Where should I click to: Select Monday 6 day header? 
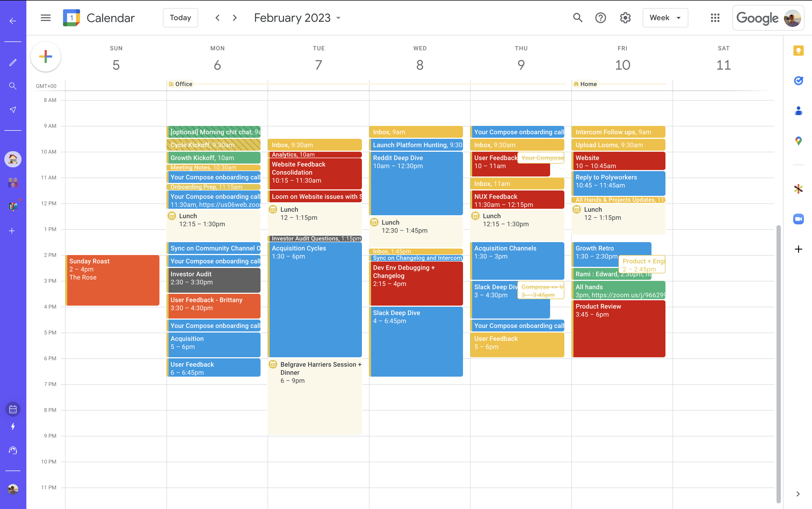(x=217, y=65)
